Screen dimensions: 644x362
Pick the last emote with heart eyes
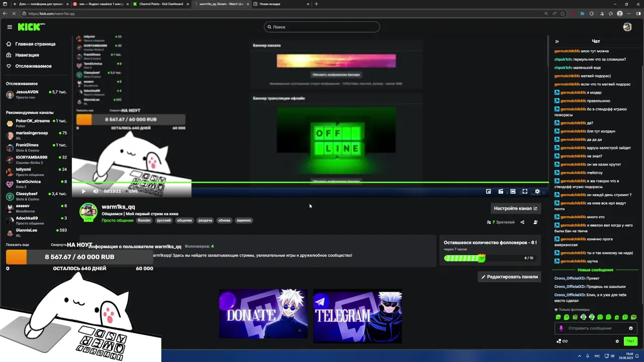point(633,317)
